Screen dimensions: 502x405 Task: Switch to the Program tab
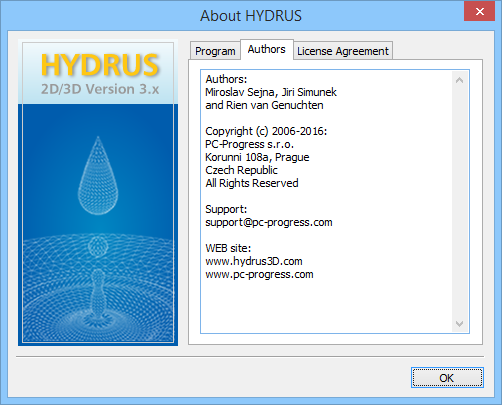click(215, 51)
